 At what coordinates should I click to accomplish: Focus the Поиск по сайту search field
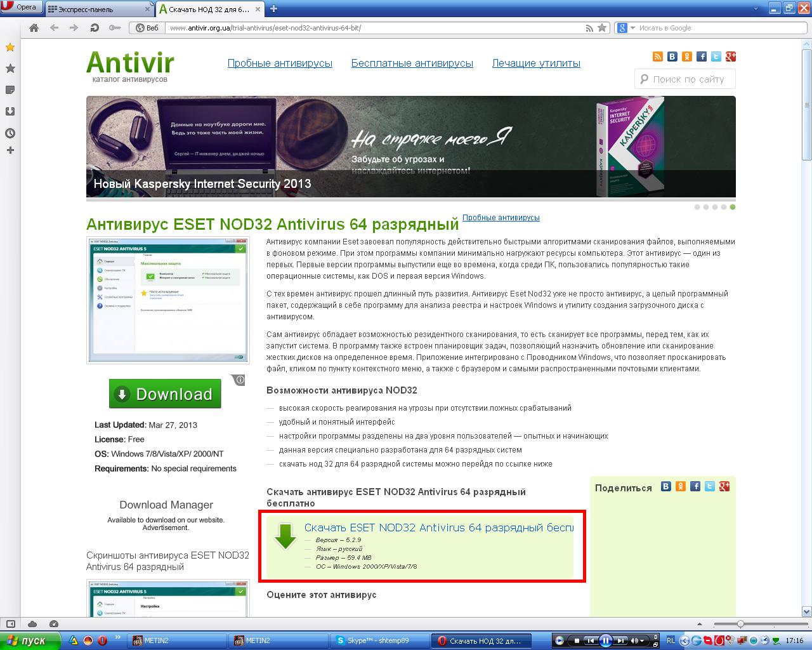(685, 79)
